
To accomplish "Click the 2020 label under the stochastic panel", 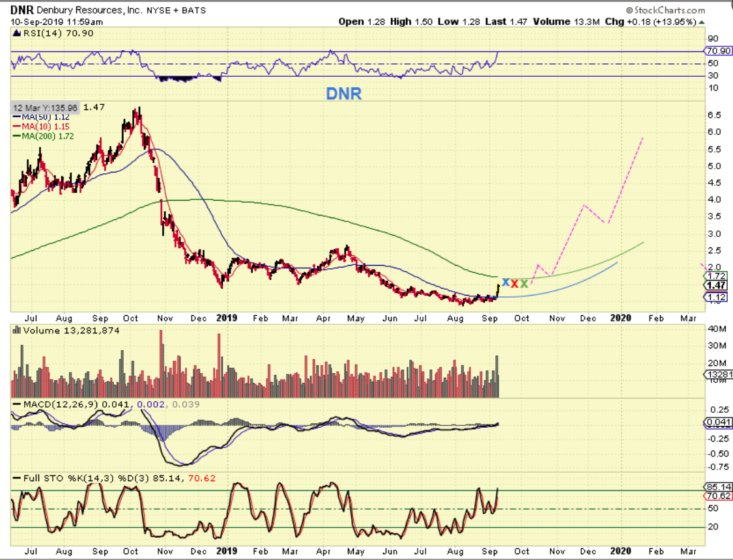I will [x=620, y=551].
